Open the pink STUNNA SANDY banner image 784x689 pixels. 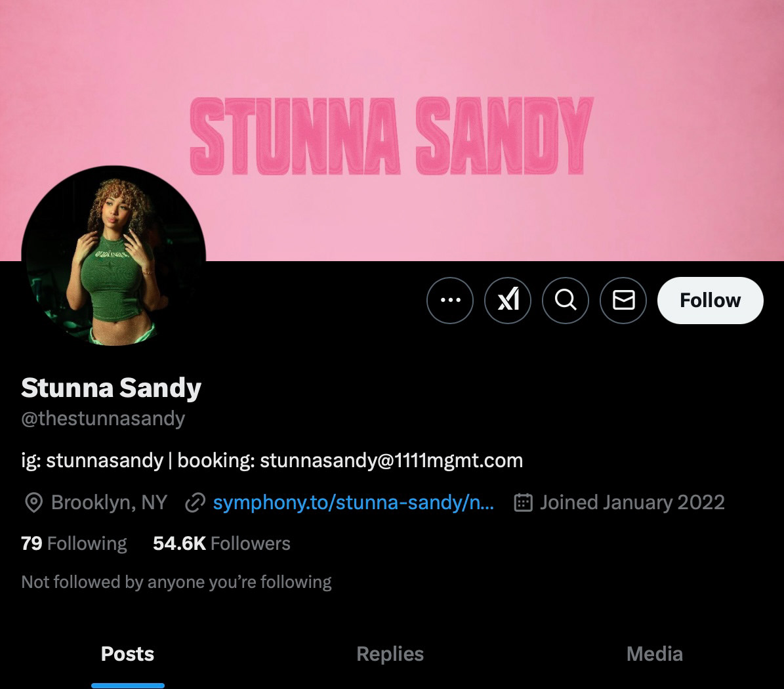[392, 130]
